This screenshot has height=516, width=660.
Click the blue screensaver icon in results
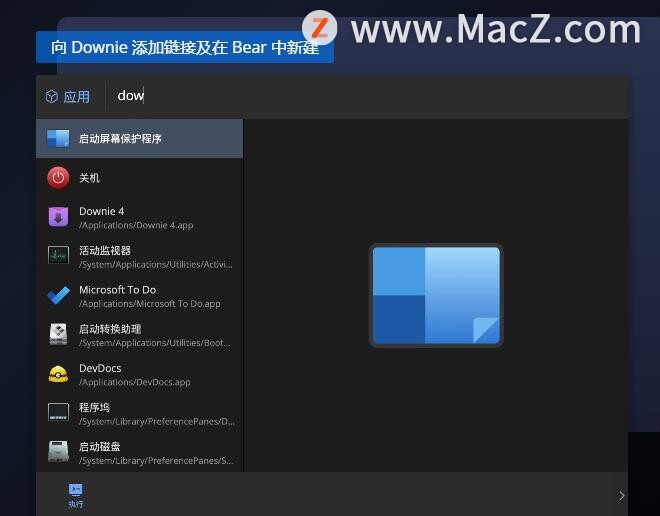[58, 138]
